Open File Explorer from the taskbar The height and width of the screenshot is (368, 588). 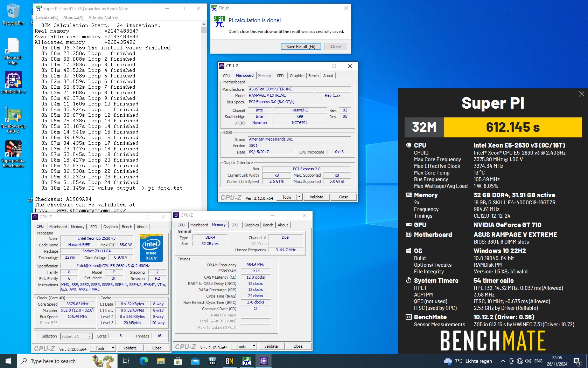tap(161, 361)
